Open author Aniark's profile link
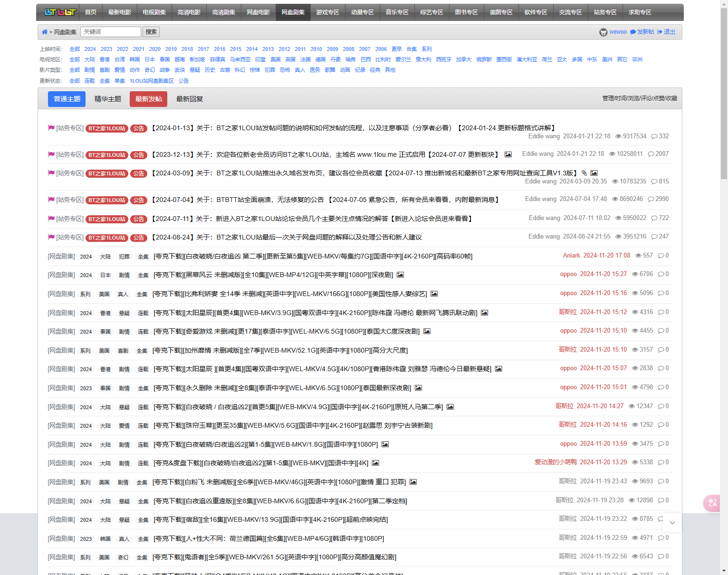 click(572, 255)
